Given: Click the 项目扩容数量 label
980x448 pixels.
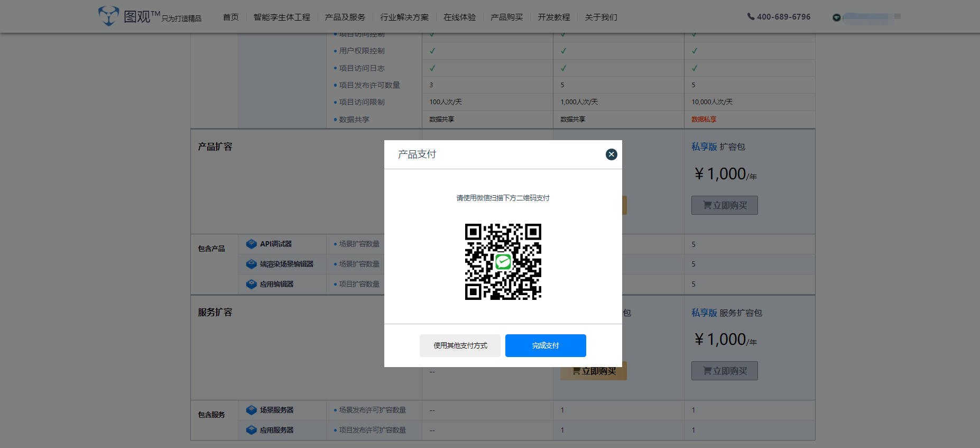Looking at the screenshot, I should [359, 284].
